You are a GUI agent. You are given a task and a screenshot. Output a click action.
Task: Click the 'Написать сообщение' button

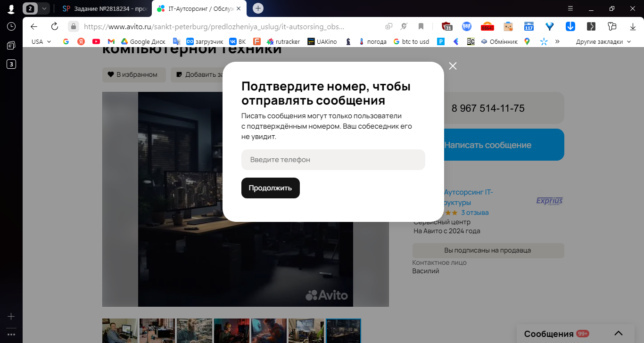tap(488, 145)
